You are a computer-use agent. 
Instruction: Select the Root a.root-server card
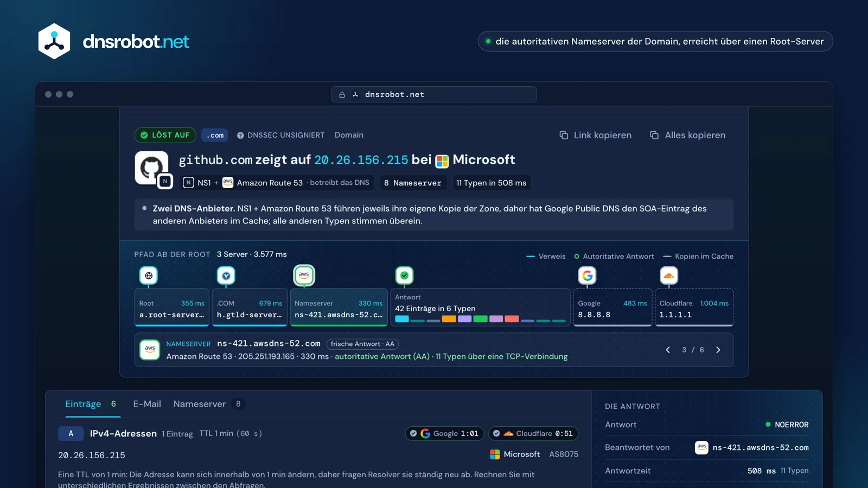(x=172, y=307)
